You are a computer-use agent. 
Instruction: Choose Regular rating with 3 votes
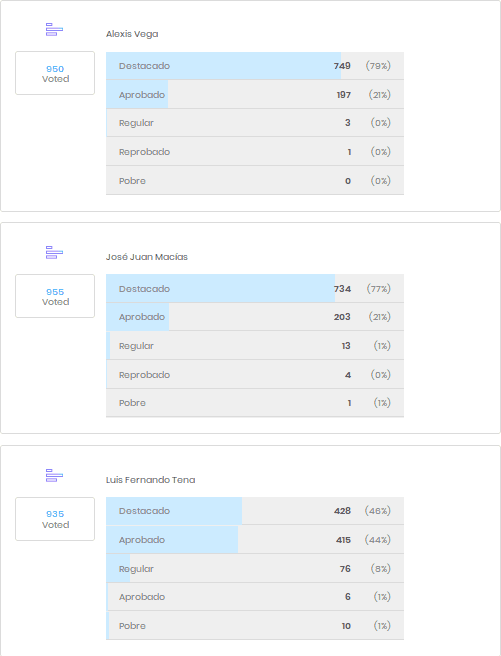(x=255, y=123)
